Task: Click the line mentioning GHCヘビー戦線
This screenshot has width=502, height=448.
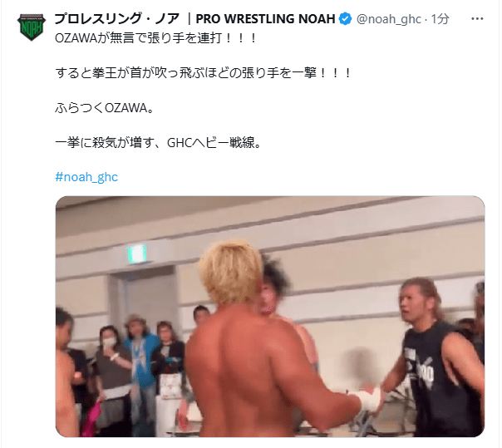Action: [159, 142]
